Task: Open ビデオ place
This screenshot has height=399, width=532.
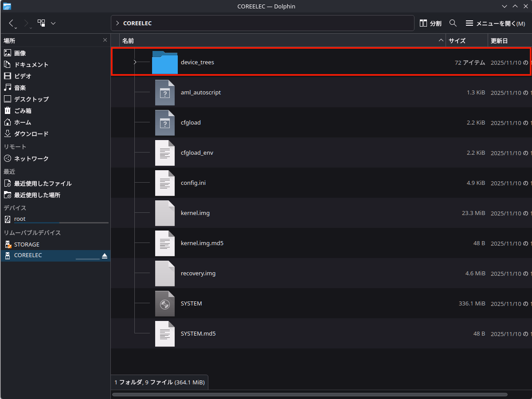Action: [x=55, y=76]
